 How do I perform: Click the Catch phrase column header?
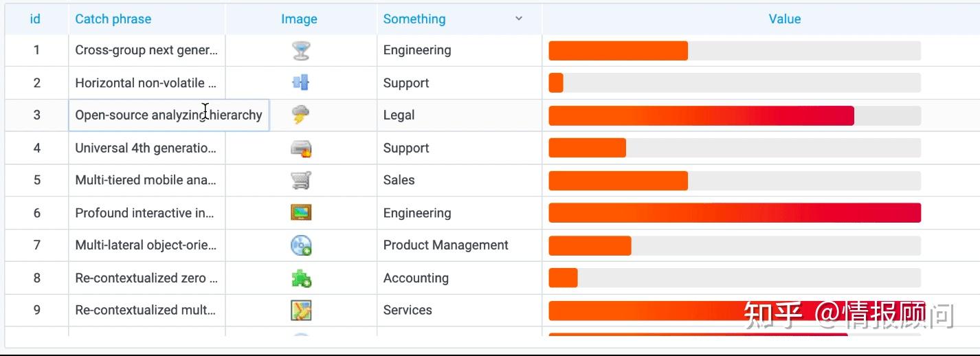point(113,19)
